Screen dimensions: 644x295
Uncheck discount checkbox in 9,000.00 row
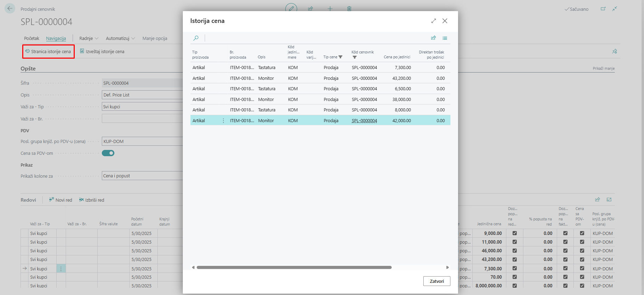click(x=515, y=233)
